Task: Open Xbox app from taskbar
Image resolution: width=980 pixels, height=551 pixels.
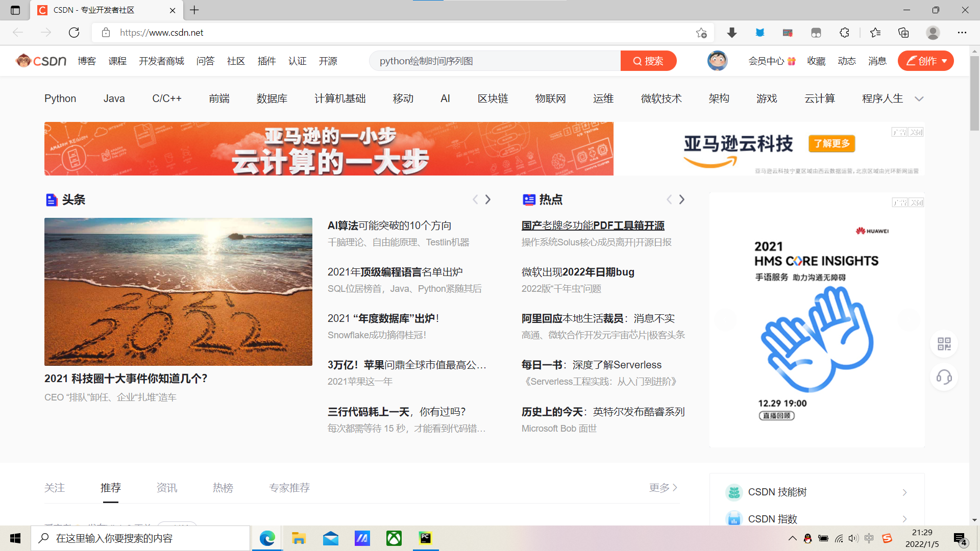Action: click(394, 538)
